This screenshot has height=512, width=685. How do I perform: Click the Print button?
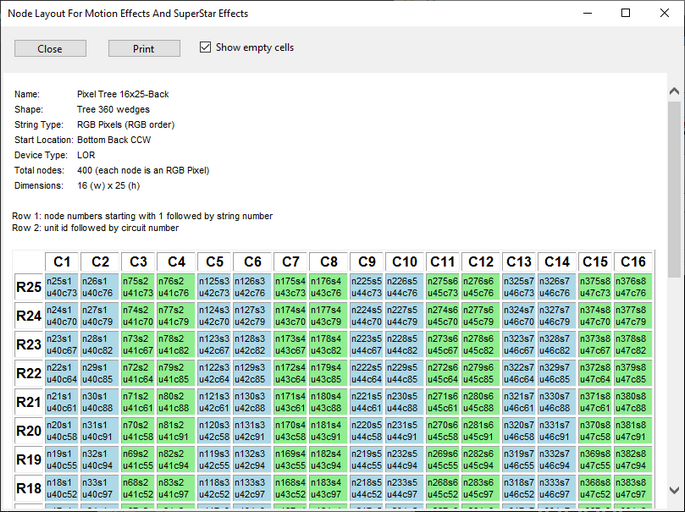pos(144,48)
